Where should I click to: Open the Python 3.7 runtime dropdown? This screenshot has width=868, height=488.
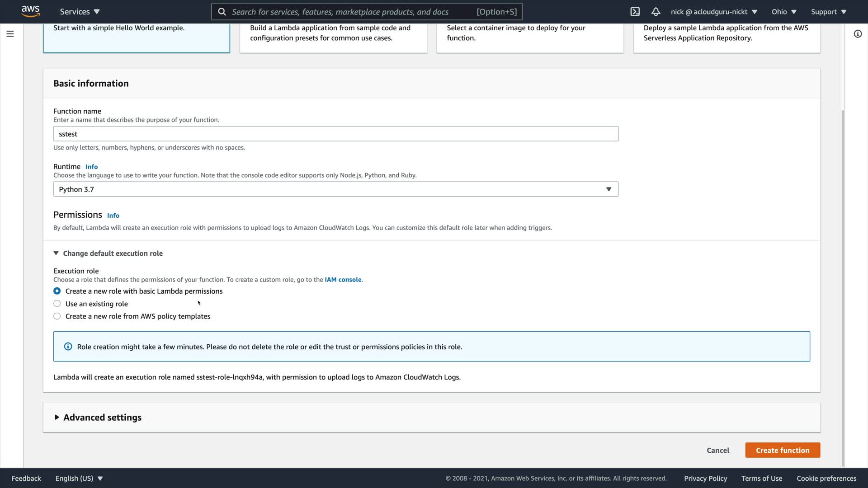335,189
